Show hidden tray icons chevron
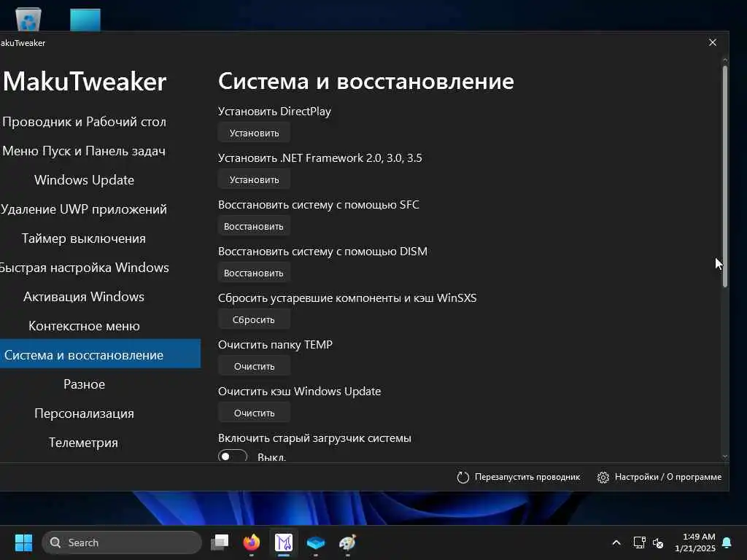The height and width of the screenshot is (560, 747). coord(616,542)
